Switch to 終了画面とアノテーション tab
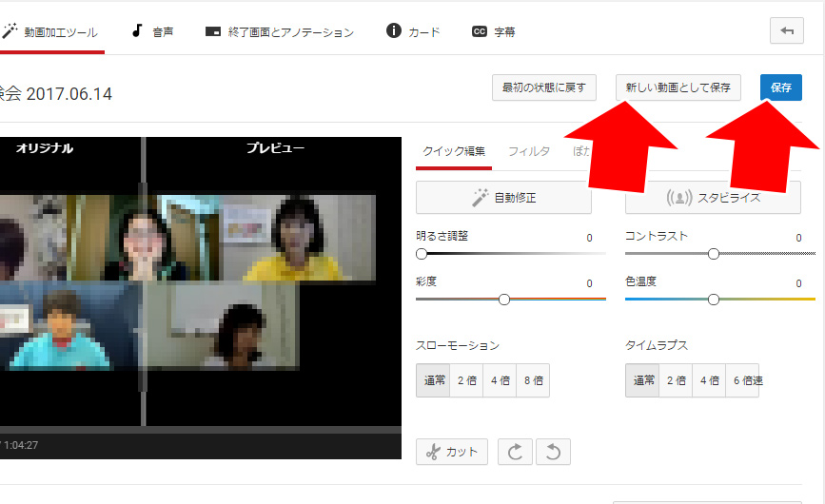The width and height of the screenshot is (825, 504). 279,31
